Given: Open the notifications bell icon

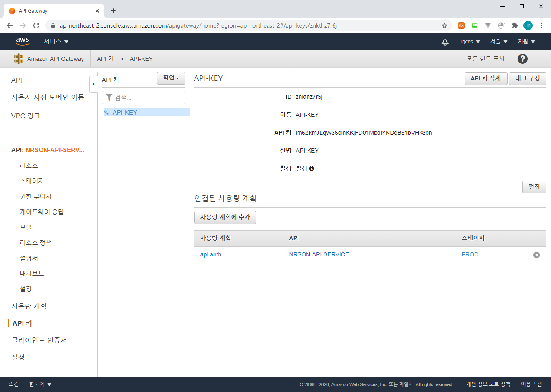Looking at the screenshot, I should coord(445,42).
